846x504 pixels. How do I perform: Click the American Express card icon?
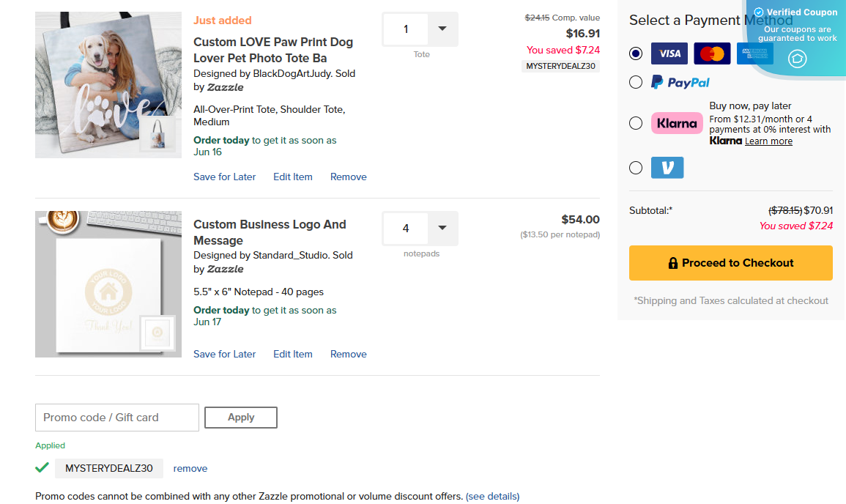coord(754,53)
